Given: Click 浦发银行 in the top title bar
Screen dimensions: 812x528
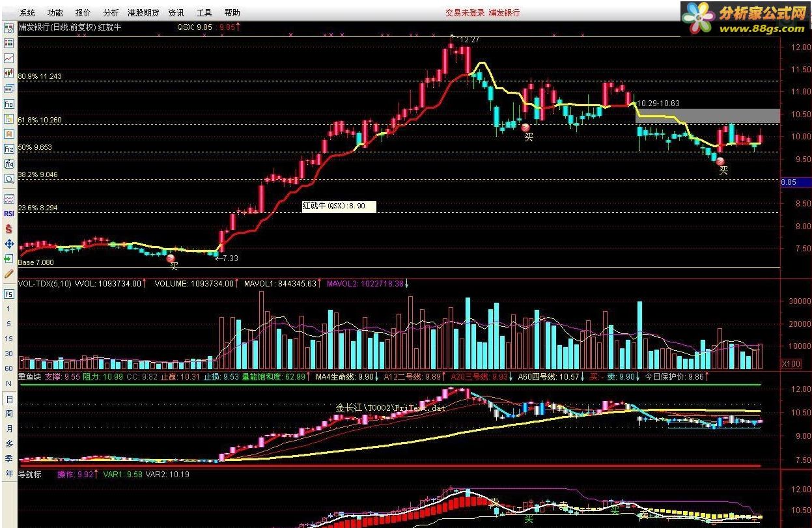Looking at the screenshot, I should point(504,12).
